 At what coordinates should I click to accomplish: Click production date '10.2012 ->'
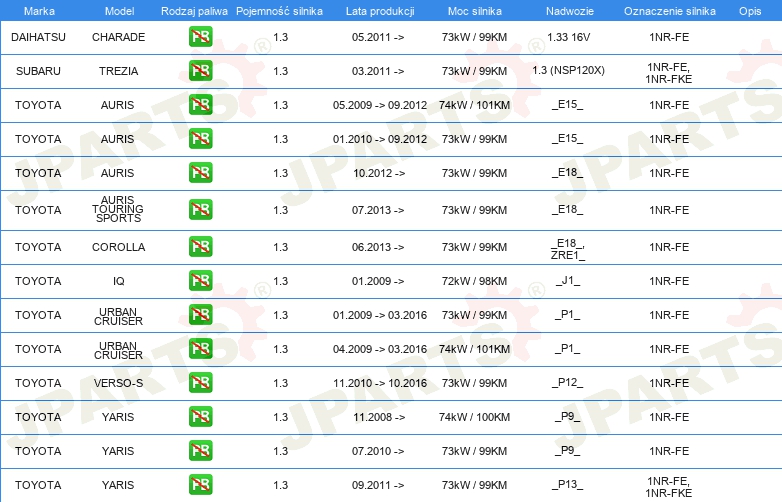[379, 173]
